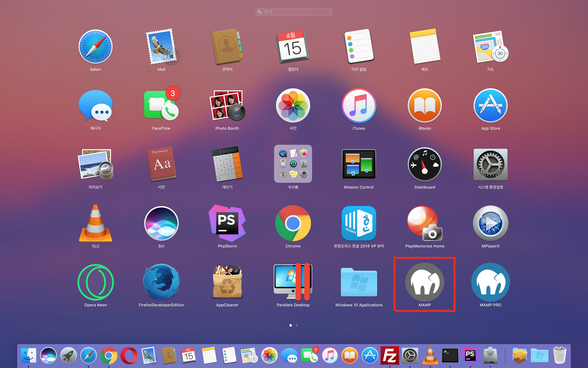This screenshot has width=588, height=368.
Task: Open App Store from the Launchpad grid
Action: [491, 106]
